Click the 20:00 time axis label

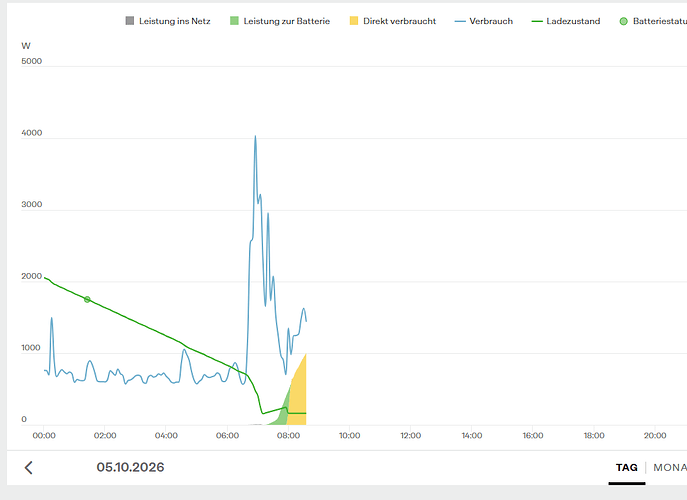coord(655,436)
